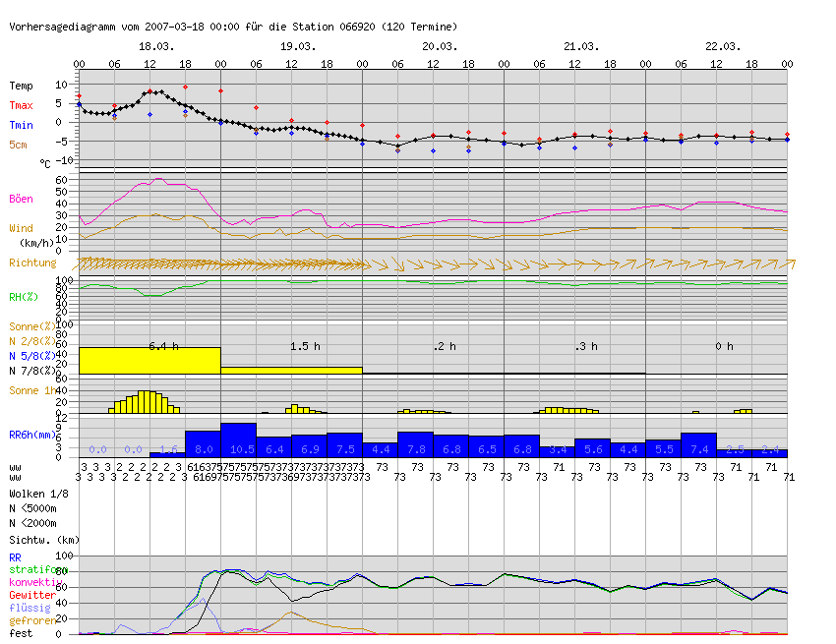The height and width of the screenshot is (644, 836).
Task: Select the date label "22.03."
Action: tap(723, 46)
